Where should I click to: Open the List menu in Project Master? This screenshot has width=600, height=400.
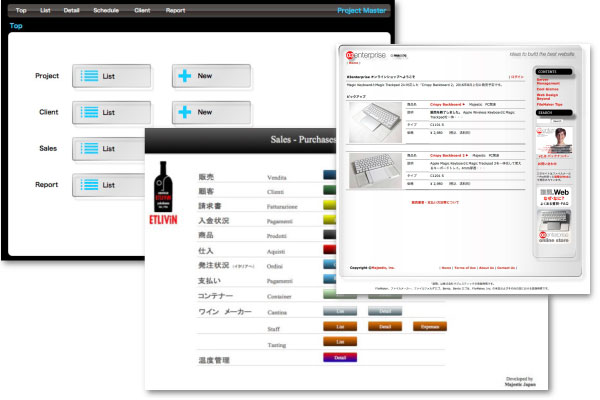[x=45, y=10]
